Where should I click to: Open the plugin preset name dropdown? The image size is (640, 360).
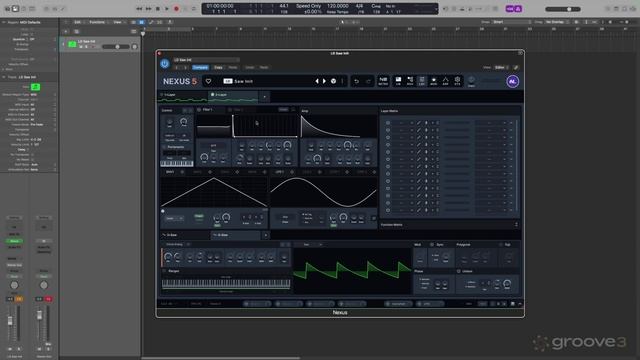[x=207, y=60]
